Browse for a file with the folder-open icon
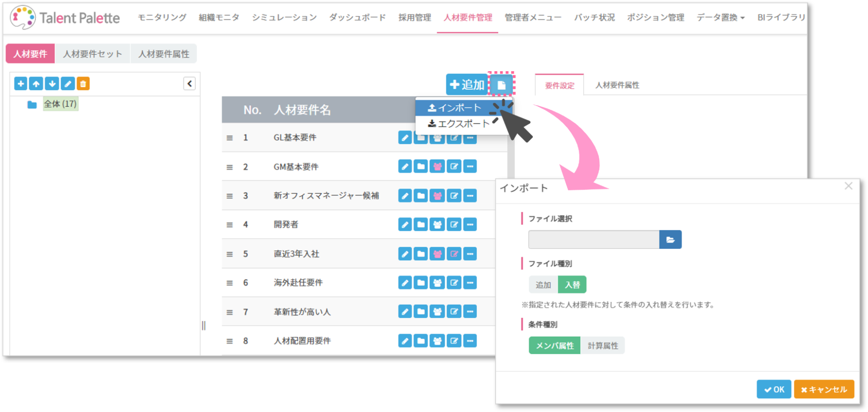 point(670,240)
